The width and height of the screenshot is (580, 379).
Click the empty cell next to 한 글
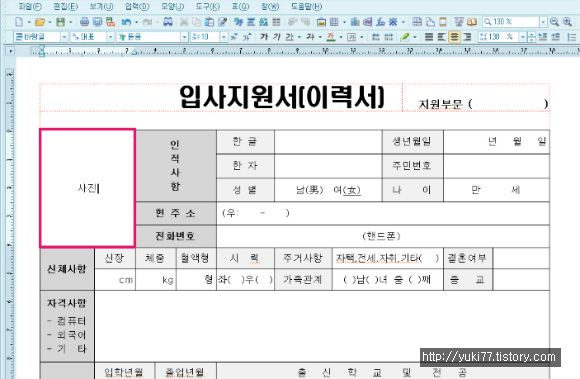[328, 142]
